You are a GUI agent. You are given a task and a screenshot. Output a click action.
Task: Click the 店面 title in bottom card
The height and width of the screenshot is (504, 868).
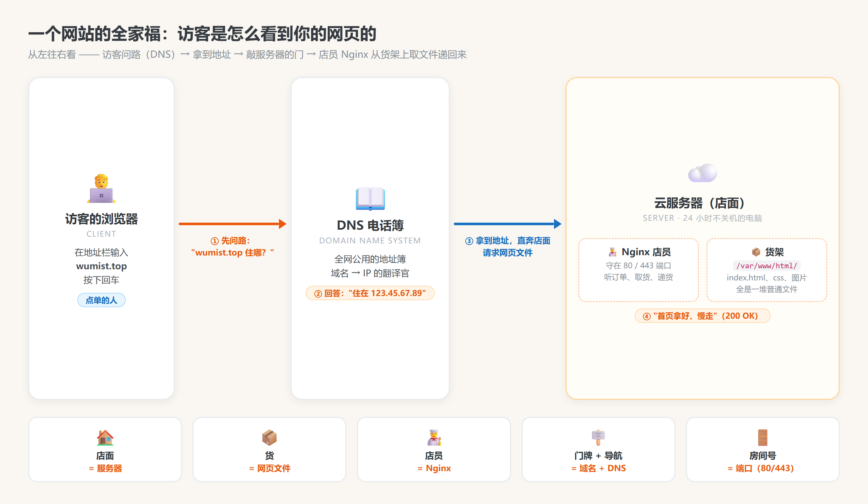pos(105,456)
